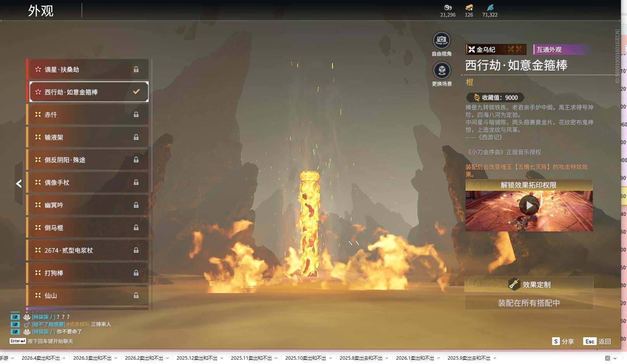Open dropdown arrow on 2026.2卖出和不出 tab
The height and width of the screenshot is (364, 627).
pyautogui.click(x=167, y=358)
